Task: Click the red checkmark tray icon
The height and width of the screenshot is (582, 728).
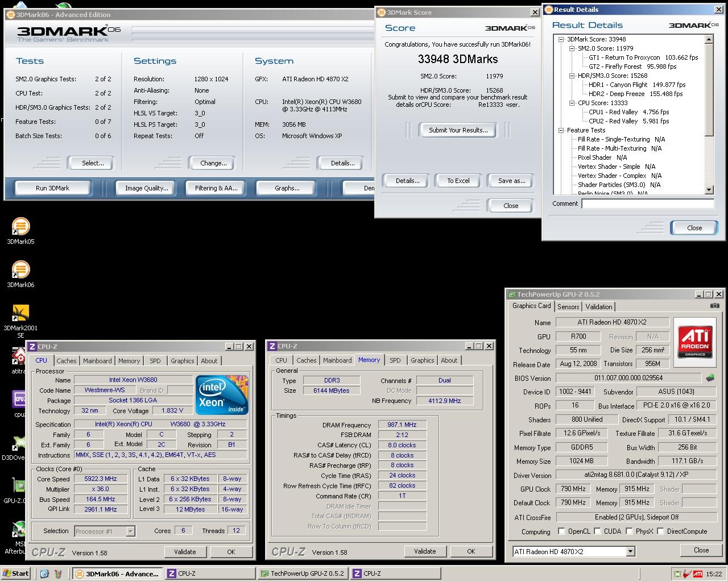Action: pyautogui.click(x=687, y=573)
